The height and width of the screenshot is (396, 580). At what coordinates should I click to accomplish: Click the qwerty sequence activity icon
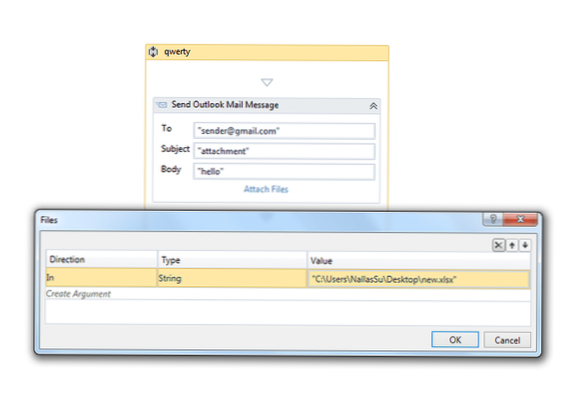[x=153, y=52]
